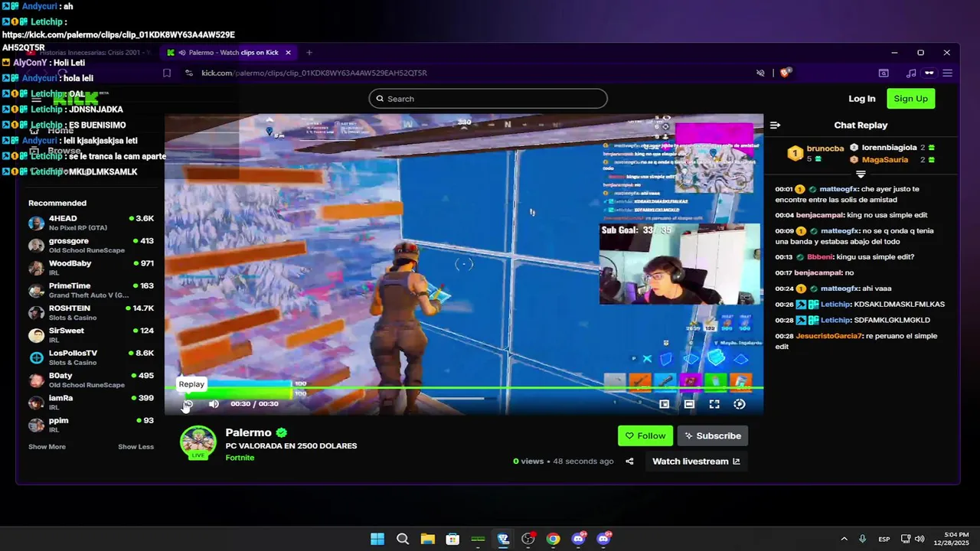Click the Brave browser taskbar icon
The height and width of the screenshot is (551, 980).
(x=503, y=539)
